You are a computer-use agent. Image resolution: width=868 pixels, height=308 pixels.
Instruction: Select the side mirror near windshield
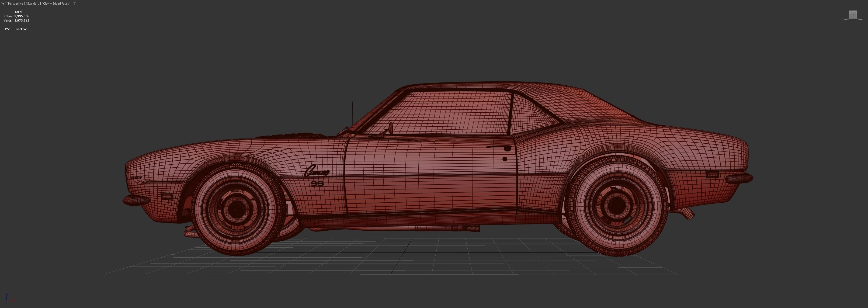click(391, 127)
